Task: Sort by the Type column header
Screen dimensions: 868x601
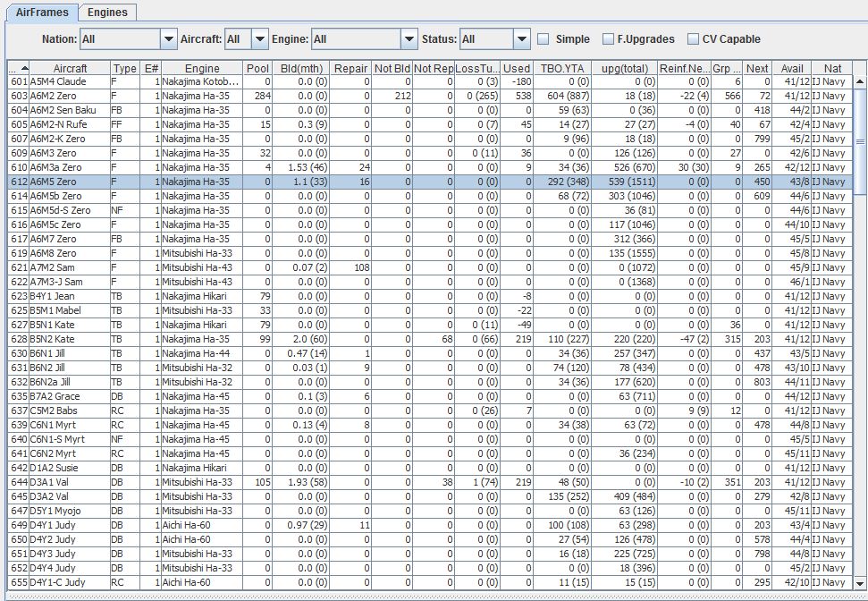Action: 124,68
